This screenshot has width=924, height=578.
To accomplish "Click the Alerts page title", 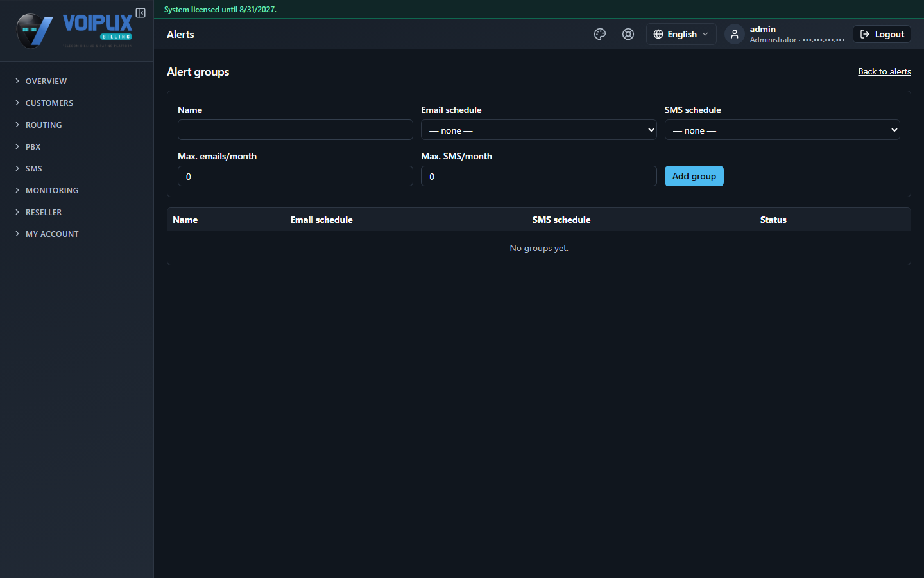I will tap(180, 34).
